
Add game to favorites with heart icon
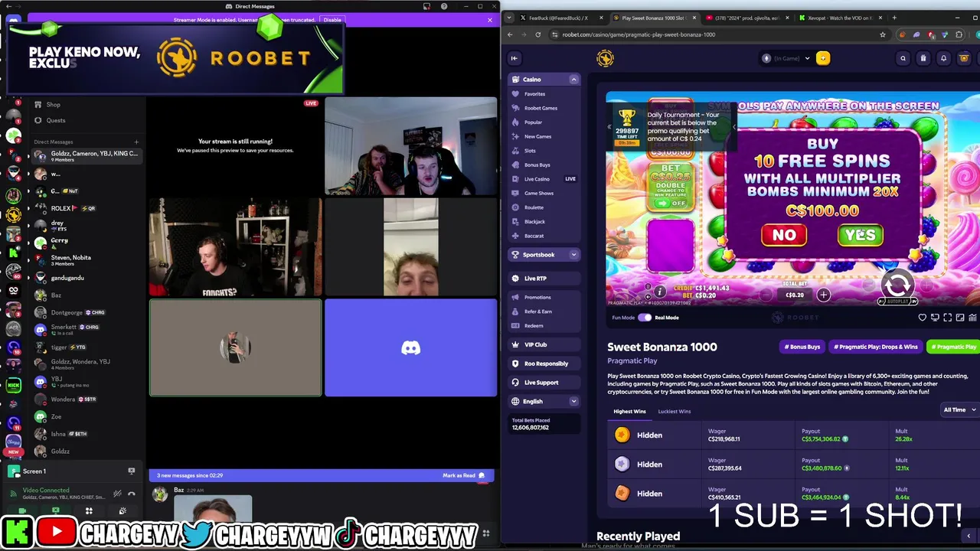tap(923, 318)
